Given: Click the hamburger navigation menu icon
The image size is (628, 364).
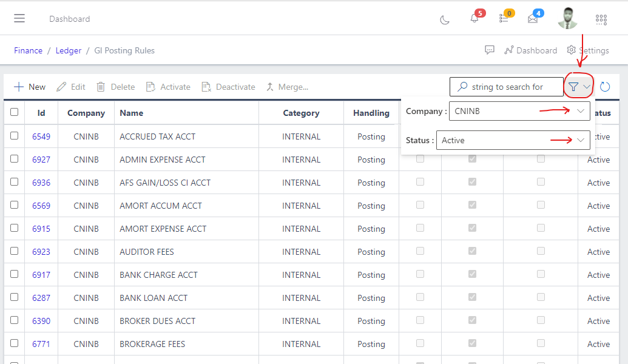Looking at the screenshot, I should tap(19, 17).
